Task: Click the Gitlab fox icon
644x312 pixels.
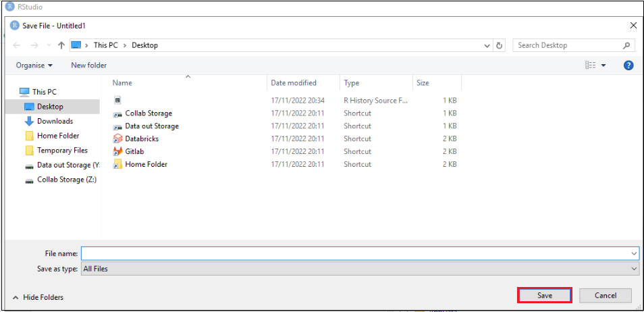Action: pyautogui.click(x=117, y=151)
